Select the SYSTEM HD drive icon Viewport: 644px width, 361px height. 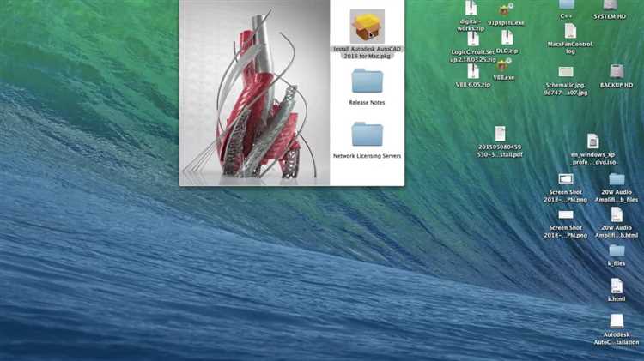(x=610, y=4)
